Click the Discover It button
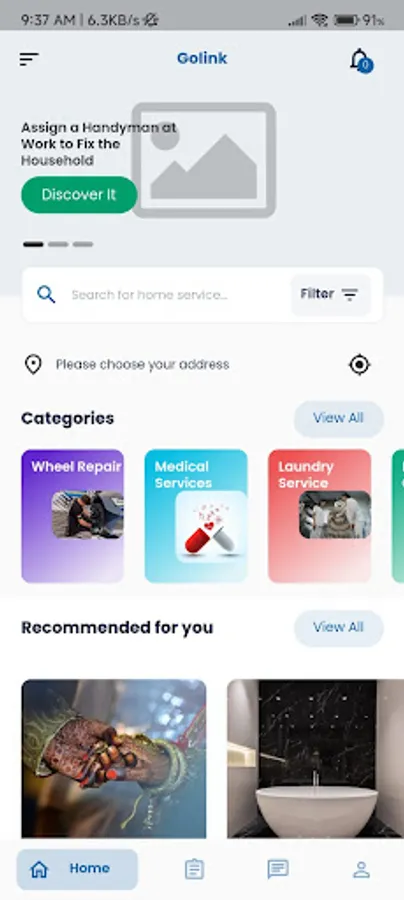404x900 pixels. 79,195
